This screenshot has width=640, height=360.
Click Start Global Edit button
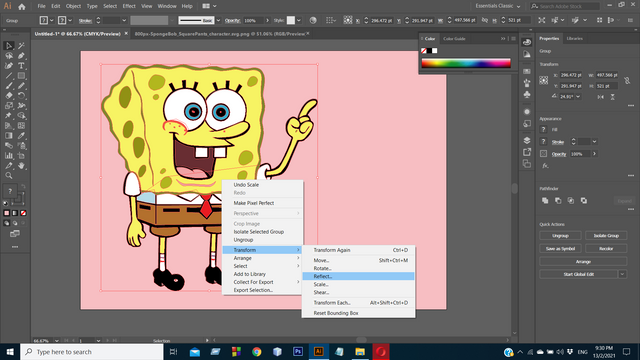pyautogui.click(x=578, y=274)
